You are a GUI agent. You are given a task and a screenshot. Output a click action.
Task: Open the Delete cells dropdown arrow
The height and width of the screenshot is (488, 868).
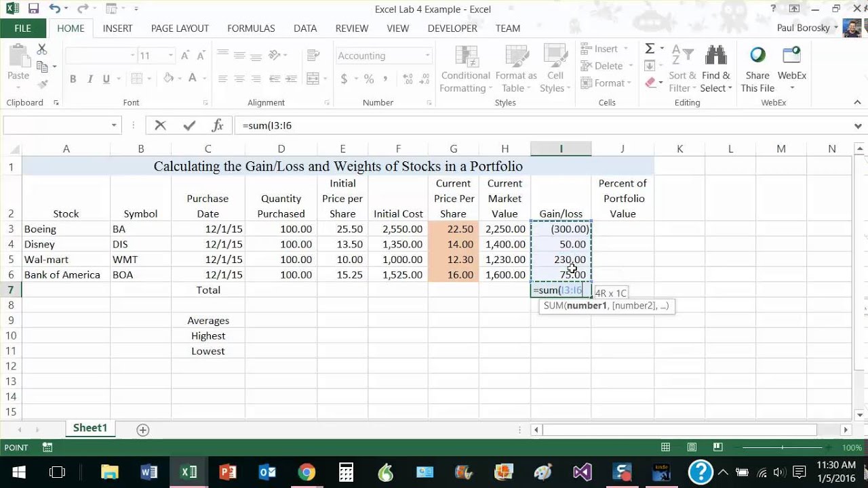(x=630, y=66)
